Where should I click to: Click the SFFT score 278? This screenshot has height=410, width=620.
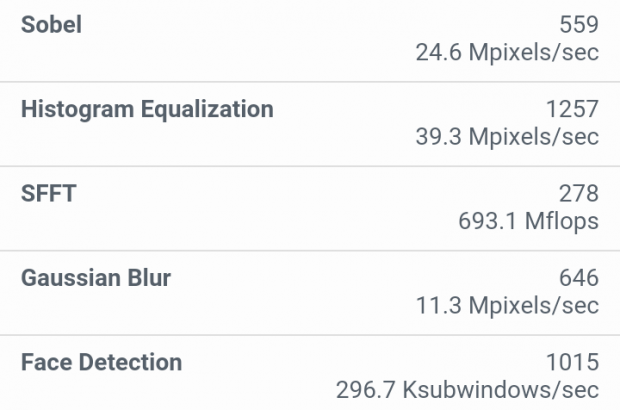[576, 192]
